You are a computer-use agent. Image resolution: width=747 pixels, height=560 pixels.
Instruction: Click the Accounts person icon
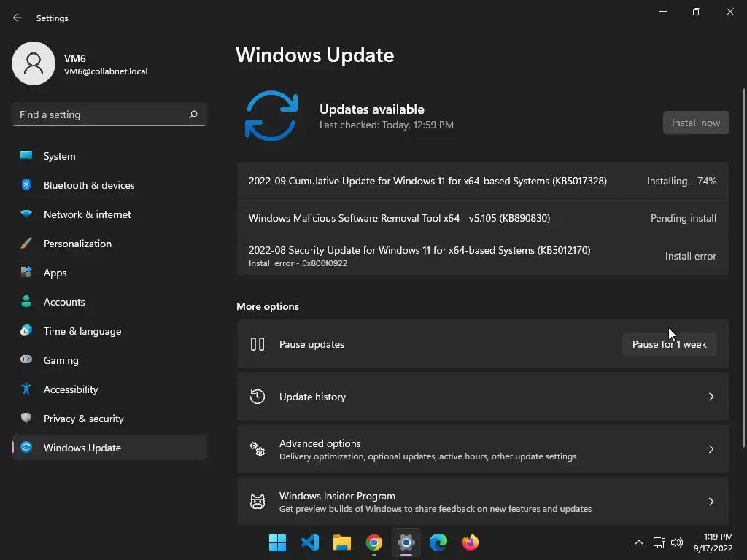(26, 301)
